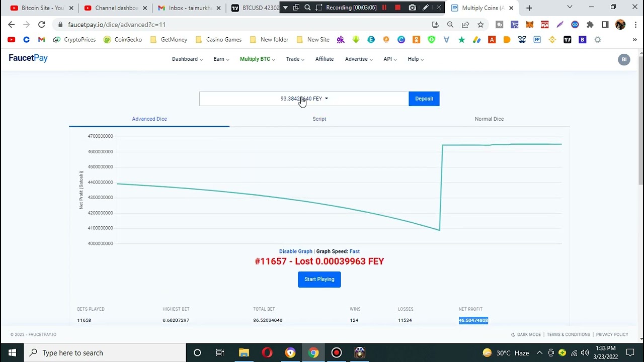644x362 pixels.
Task: Open Privacy Policy footer link
Action: pos(612,335)
